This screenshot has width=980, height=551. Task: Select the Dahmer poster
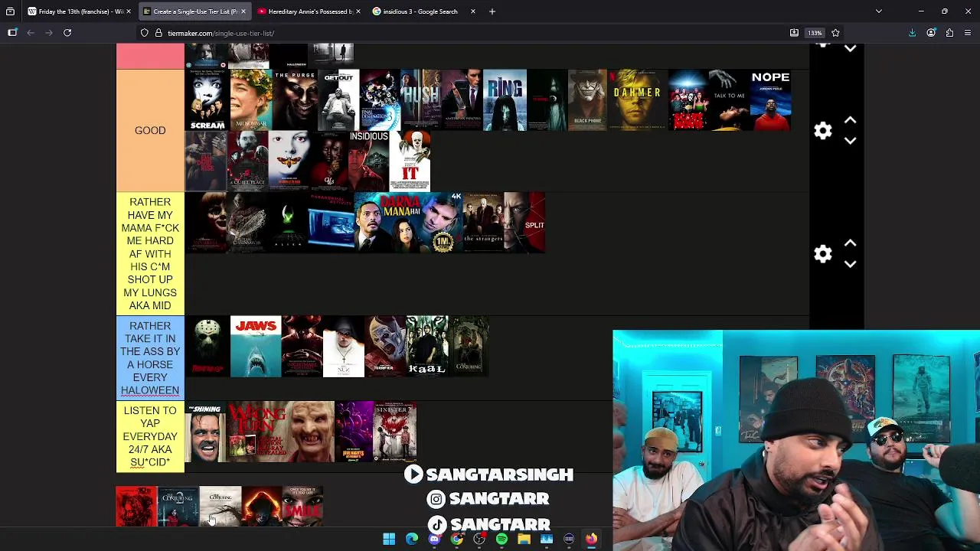(637, 100)
